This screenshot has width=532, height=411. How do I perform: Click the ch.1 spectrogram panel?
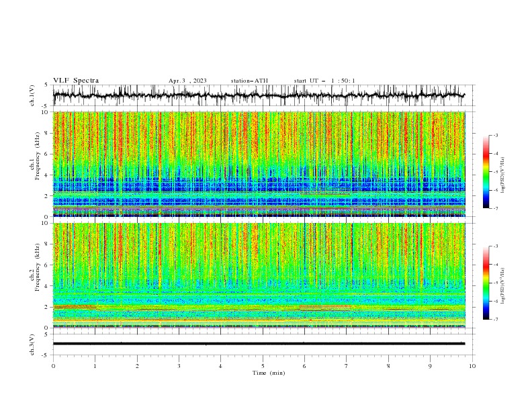[x=259, y=164]
